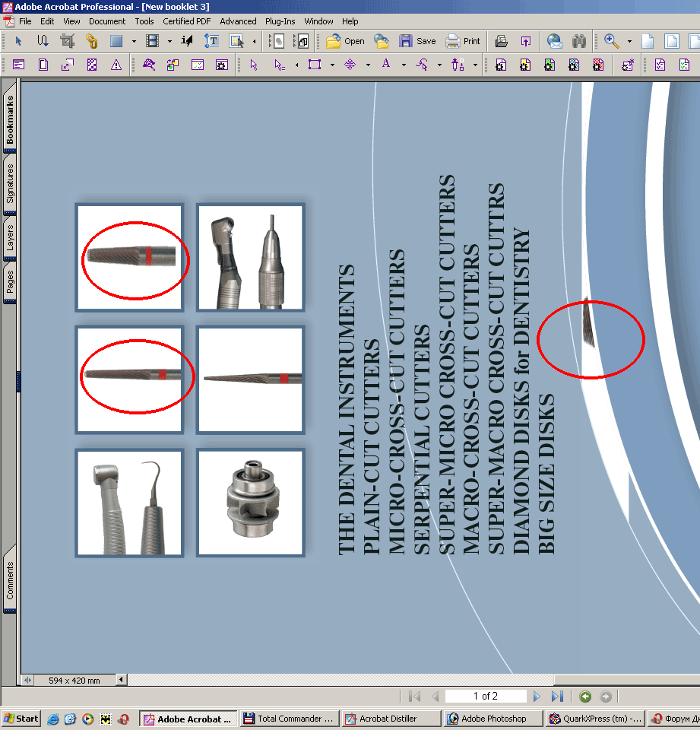The height and width of the screenshot is (730, 700).
Task: Open the Pages side tab
Action: (10, 281)
